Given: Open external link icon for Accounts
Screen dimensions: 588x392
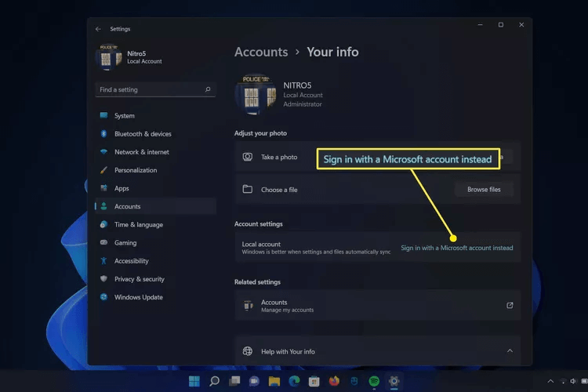Looking at the screenshot, I should coord(510,305).
